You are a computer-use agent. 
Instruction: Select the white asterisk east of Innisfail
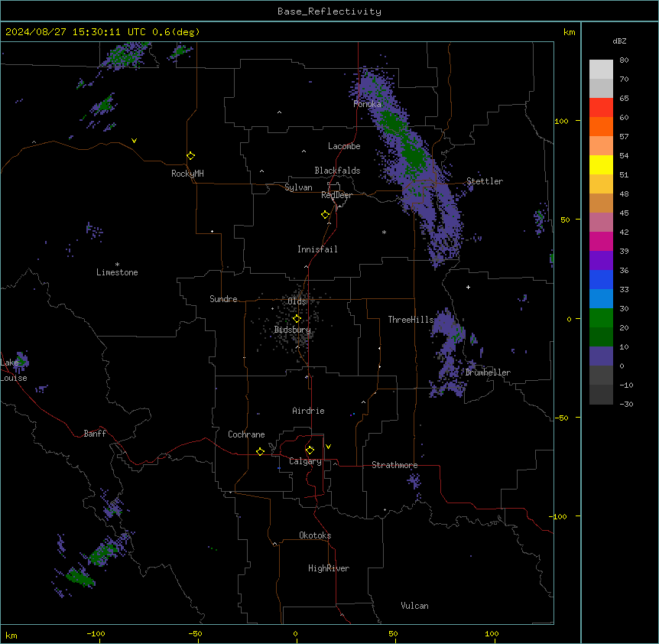[384, 232]
